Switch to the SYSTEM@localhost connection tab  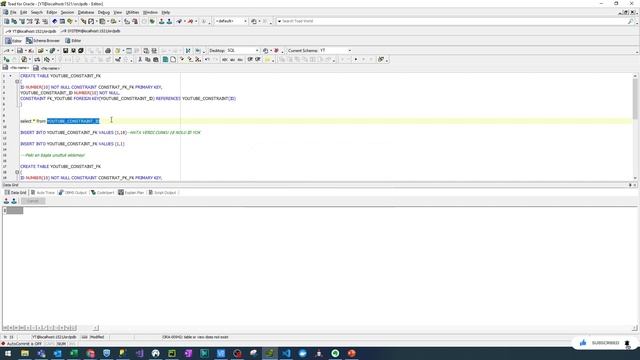90,31
